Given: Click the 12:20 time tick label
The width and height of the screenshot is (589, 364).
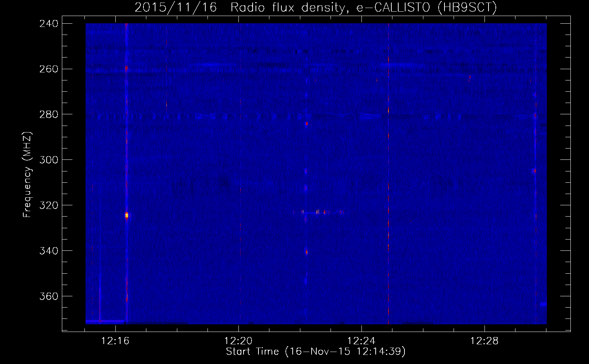Looking at the screenshot, I should (238, 341).
